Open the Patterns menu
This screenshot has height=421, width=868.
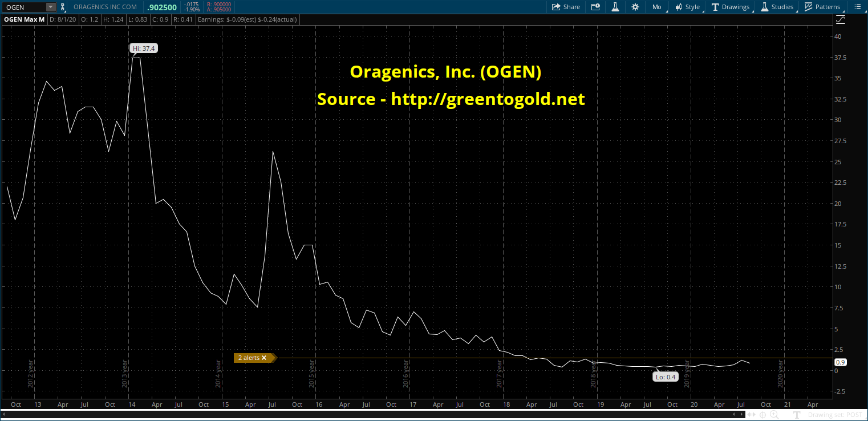coord(822,7)
